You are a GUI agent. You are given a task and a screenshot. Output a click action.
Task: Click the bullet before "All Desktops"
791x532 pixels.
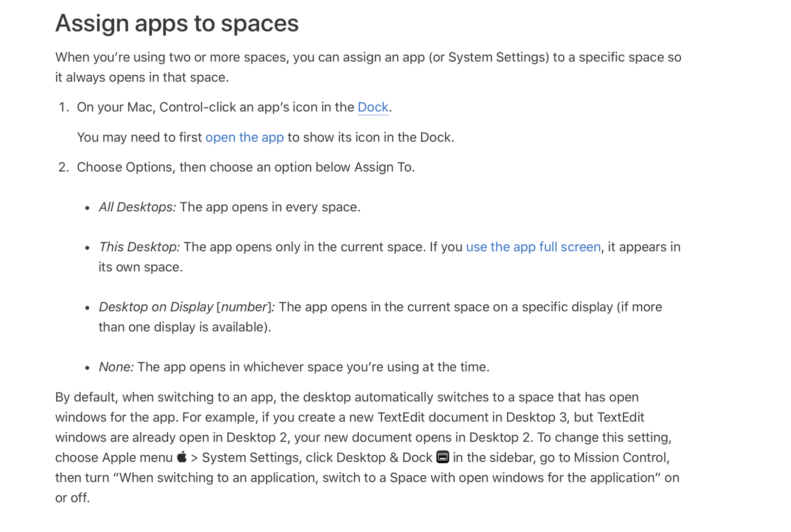(87, 208)
